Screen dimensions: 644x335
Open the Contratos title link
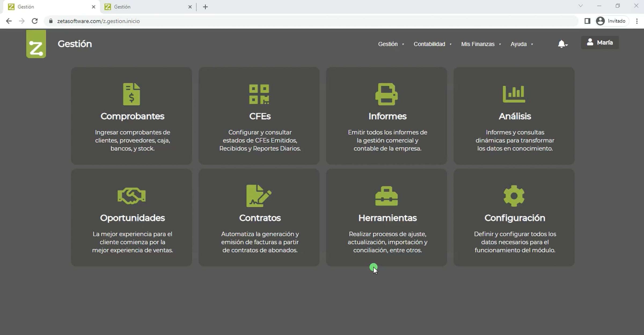click(260, 218)
